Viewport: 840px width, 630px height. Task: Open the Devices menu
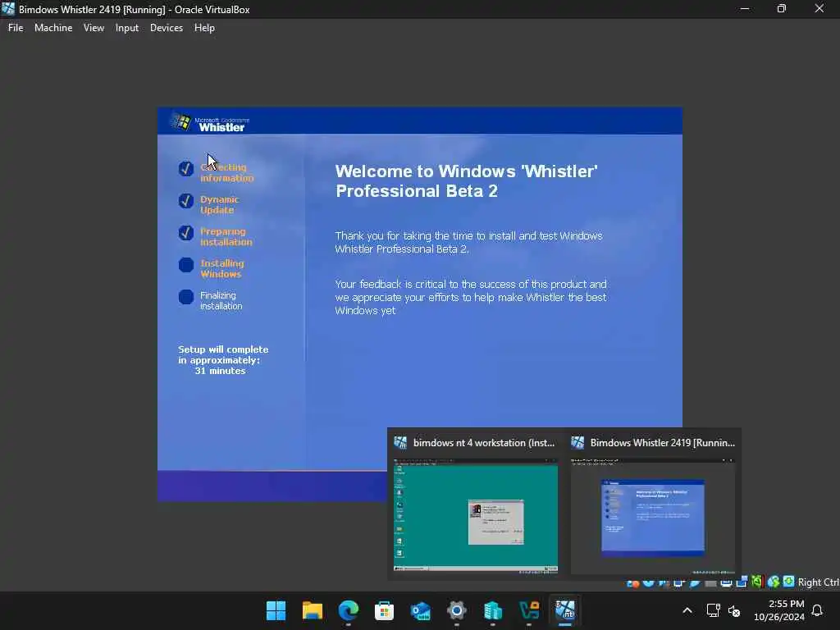coord(166,28)
